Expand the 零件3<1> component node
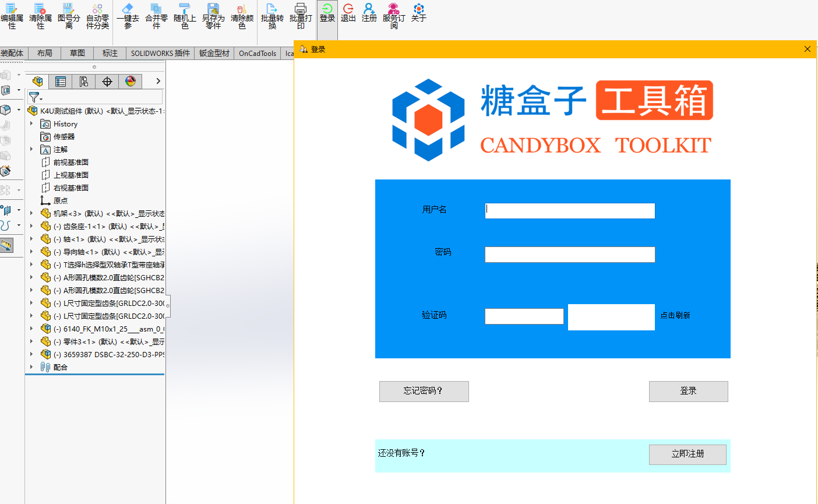Viewport: 818px width, 504px height. [x=31, y=342]
